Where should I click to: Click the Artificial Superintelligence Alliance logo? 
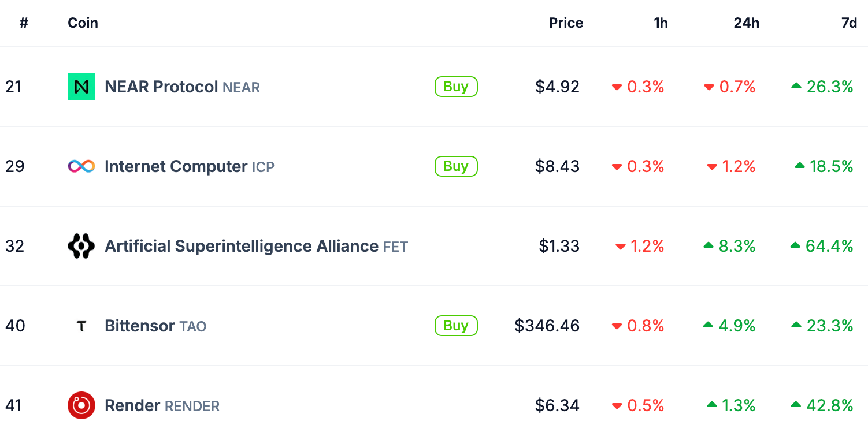pos(81,246)
